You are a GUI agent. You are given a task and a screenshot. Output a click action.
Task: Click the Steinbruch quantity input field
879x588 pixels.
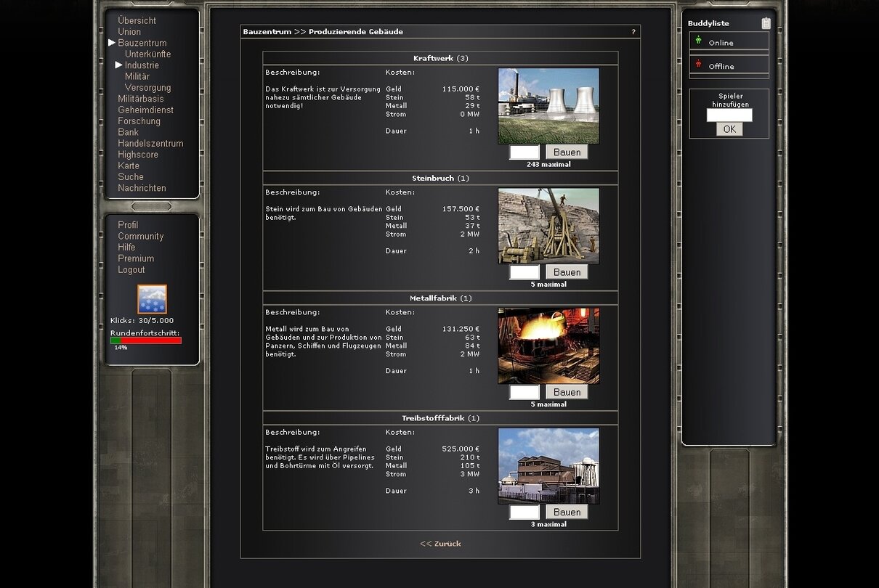tap(524, 272)
